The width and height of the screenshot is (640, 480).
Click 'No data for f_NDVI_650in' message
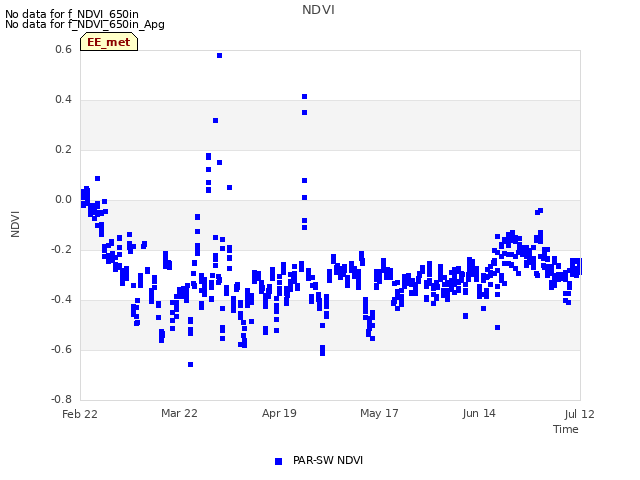(x=72, y=14)
